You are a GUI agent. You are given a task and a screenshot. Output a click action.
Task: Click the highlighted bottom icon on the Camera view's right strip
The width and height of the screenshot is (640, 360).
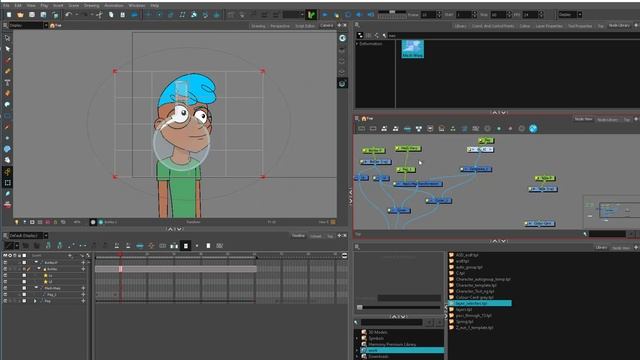tap(342, 83)
